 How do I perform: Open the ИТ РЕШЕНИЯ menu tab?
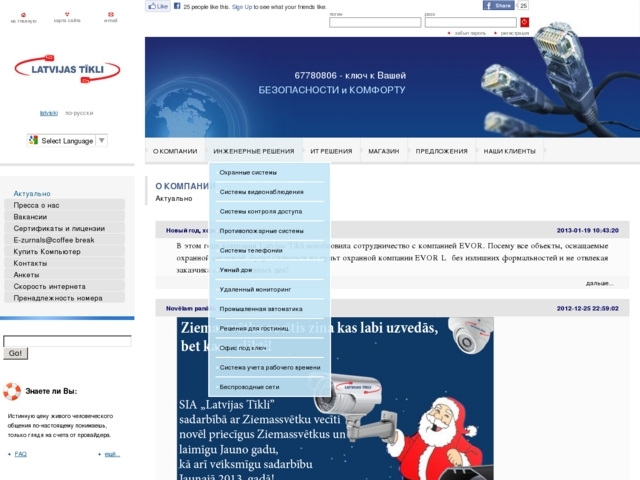pyautogui.click(x=331, y=151)
